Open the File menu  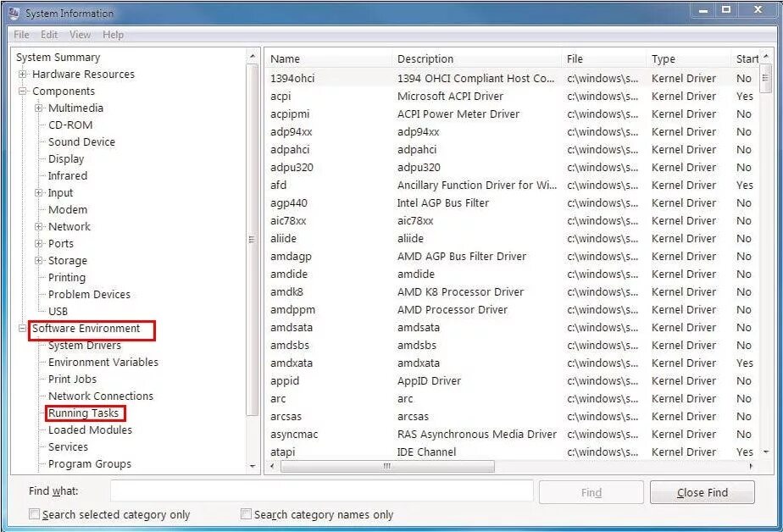(x=21, y=35)
